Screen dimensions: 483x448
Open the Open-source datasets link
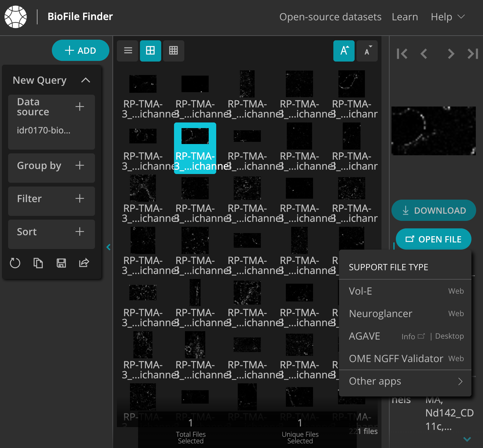pos(330,17)
